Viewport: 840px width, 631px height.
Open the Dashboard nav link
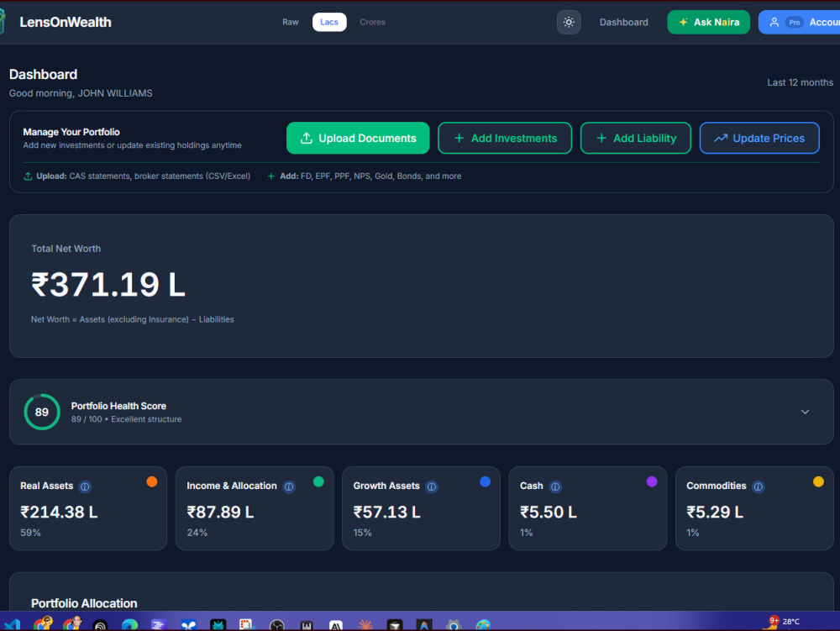(x=623, y=23)
